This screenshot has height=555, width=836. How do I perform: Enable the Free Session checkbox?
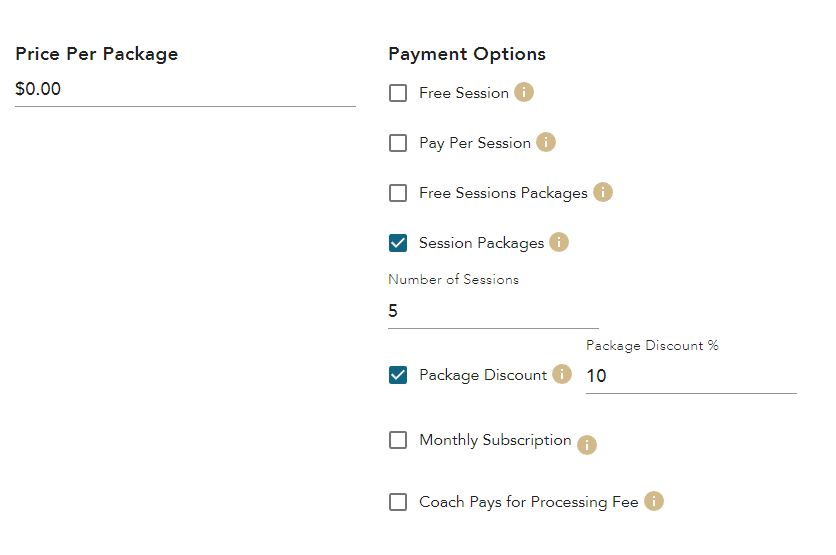click(x=398, y=93)
